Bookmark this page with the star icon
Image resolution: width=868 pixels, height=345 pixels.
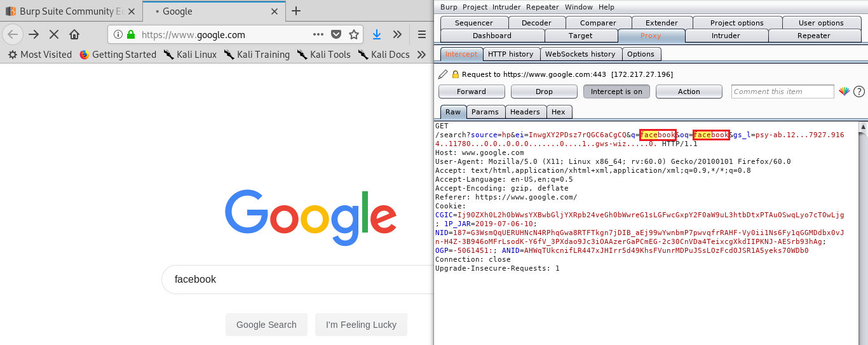pos(354,34)
